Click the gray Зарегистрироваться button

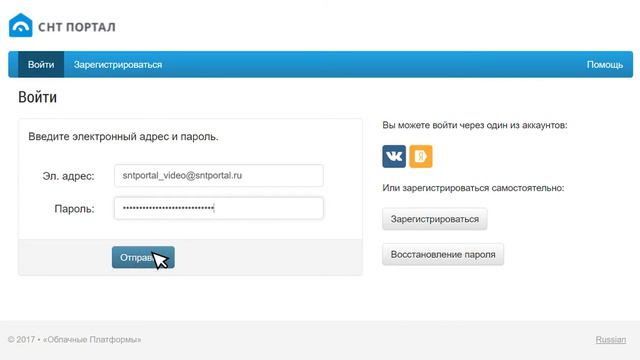pyautogui.click(x=435, y=219)
